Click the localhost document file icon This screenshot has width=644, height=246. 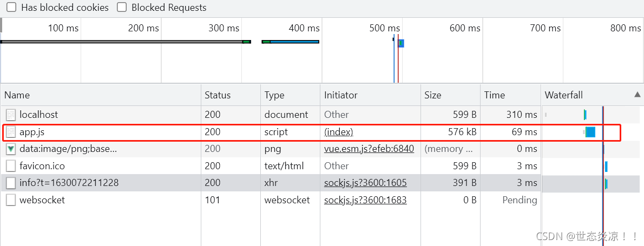point(11,115)
